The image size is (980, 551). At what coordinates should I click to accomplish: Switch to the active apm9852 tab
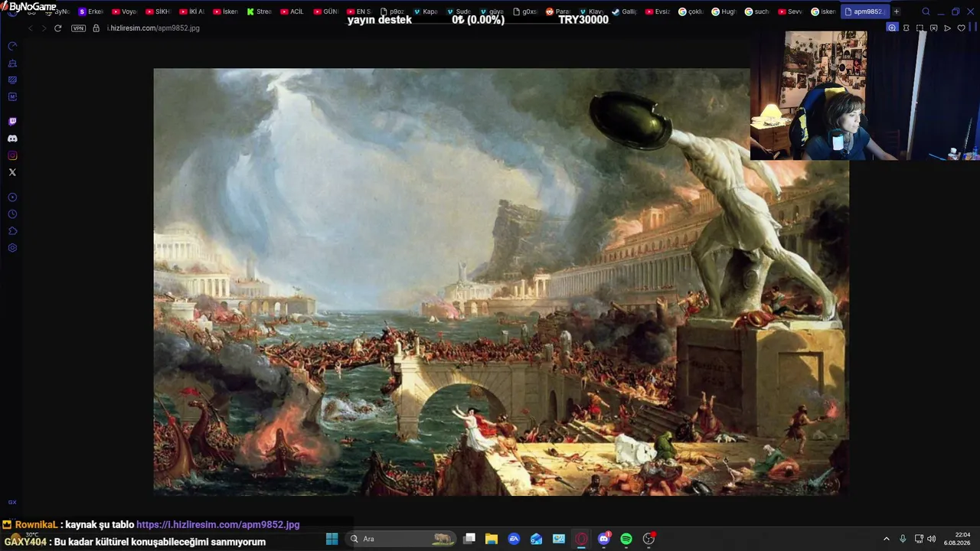point(864,11)
